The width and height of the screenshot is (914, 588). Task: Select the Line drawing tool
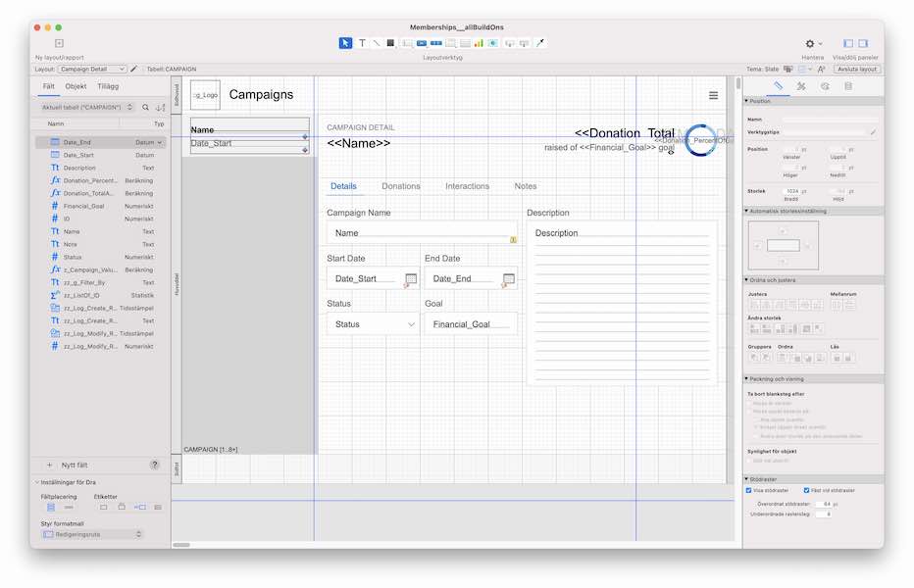coord(376,43)
